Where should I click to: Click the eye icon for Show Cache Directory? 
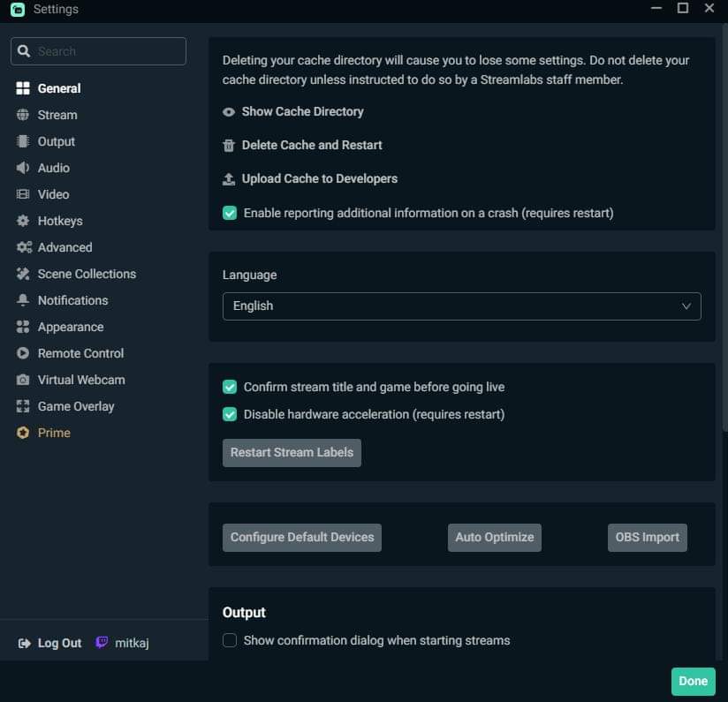click(229, 112)
